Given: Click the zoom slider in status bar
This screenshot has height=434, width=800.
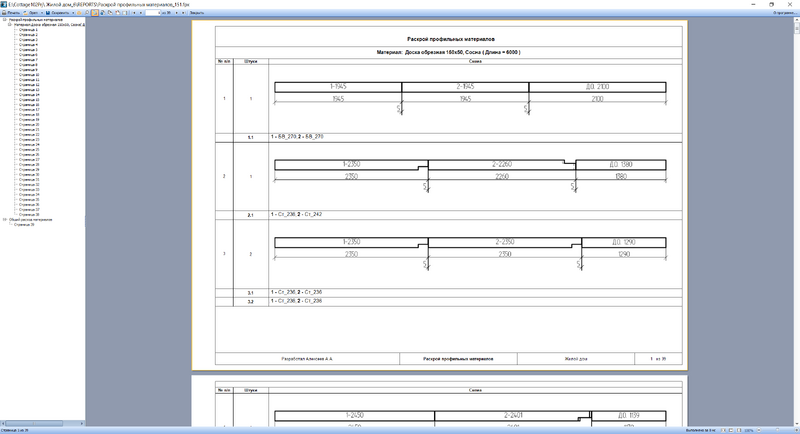Looking at the screenshot, I should tap(778, 430).
